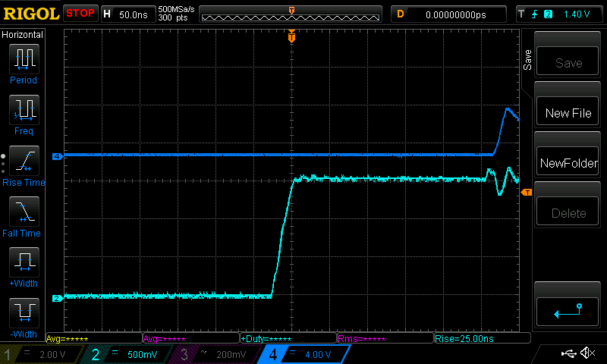Click the Rise Time measurement icon
The image size is (607, 364).
(x=24, y=161)
